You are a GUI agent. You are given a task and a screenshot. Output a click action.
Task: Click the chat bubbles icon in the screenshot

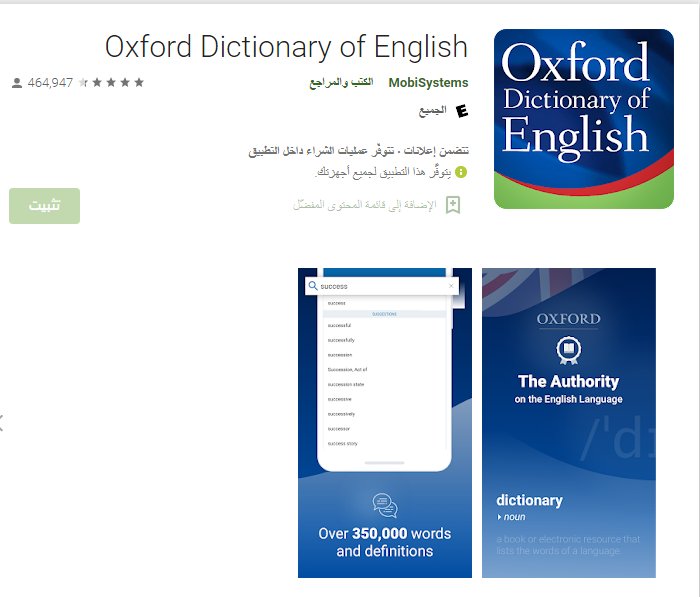385,505
